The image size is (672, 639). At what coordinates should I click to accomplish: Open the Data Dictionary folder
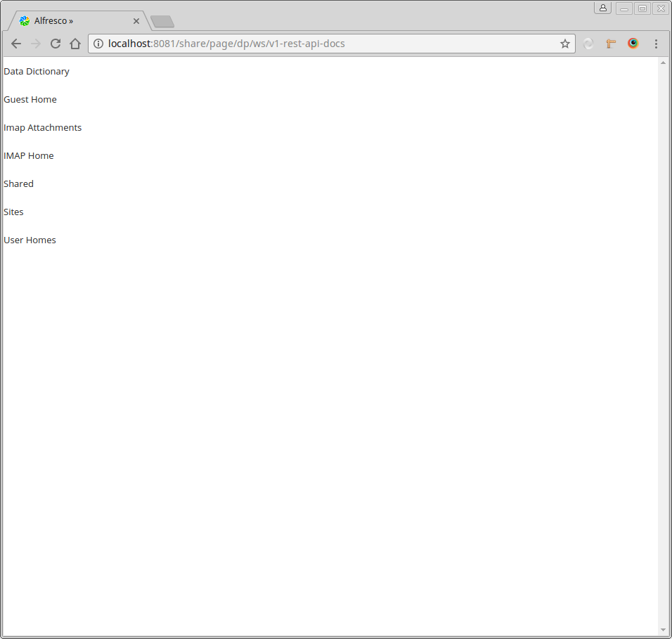point(37,72)
